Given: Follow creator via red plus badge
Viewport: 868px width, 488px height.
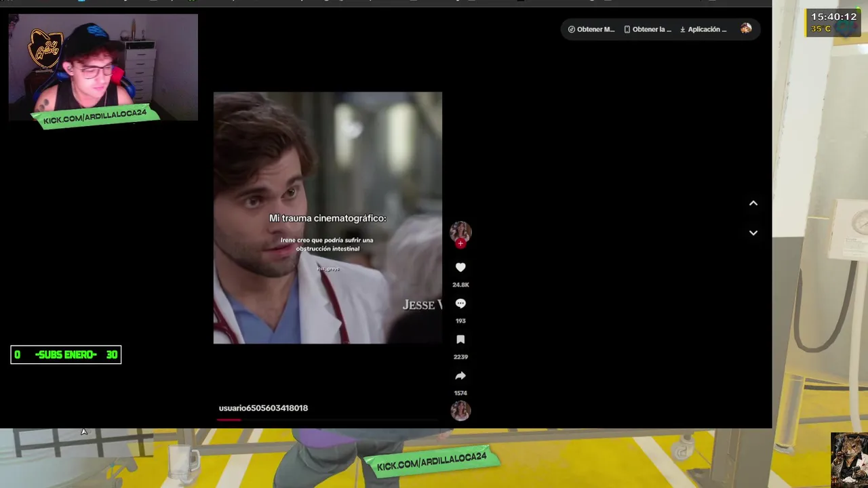Looking at the screenshot, I should (460, 243).
